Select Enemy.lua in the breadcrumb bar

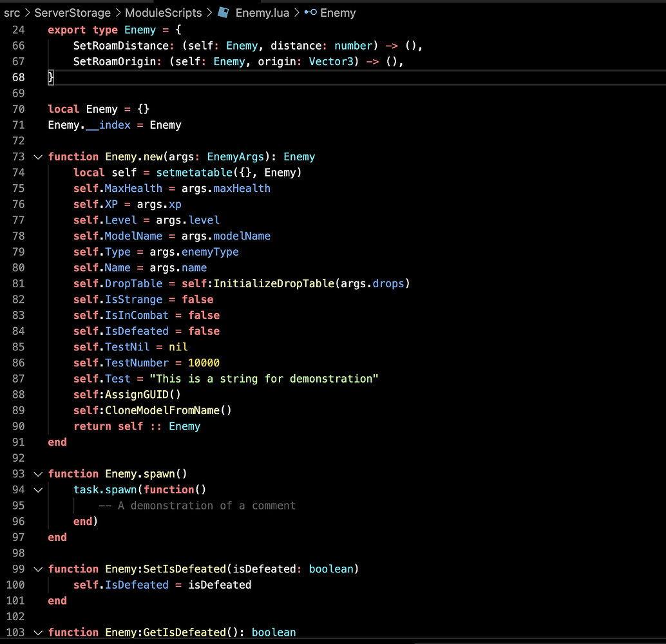coord(262,12)
